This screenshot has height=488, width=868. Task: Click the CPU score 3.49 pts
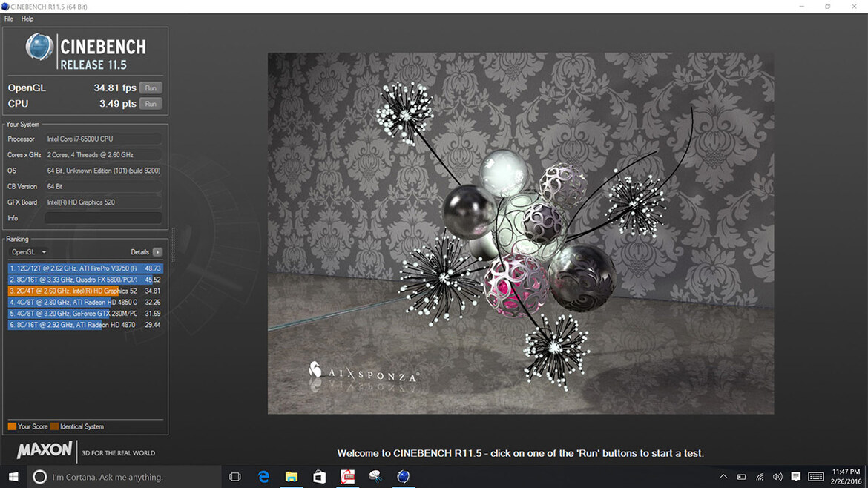tap(117, 104)
